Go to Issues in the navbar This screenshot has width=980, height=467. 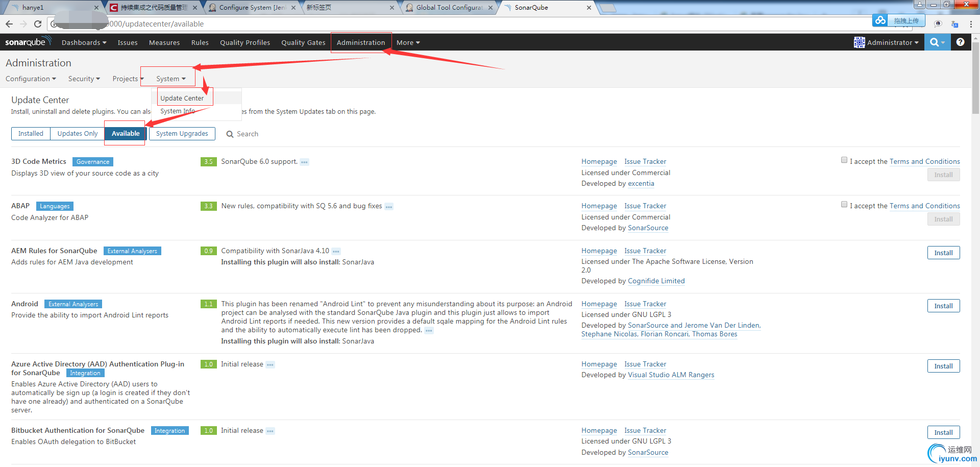128,42
